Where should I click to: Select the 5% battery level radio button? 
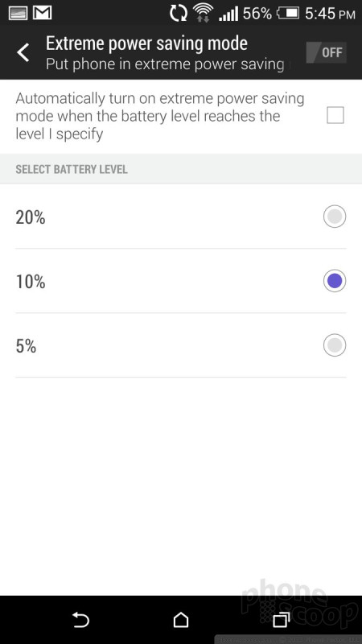tap(335, 345)
